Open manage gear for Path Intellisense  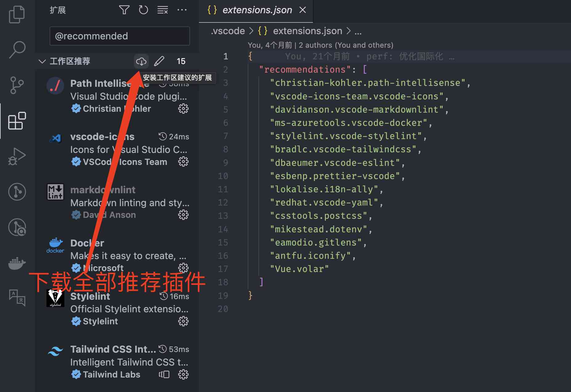point(183,109)
